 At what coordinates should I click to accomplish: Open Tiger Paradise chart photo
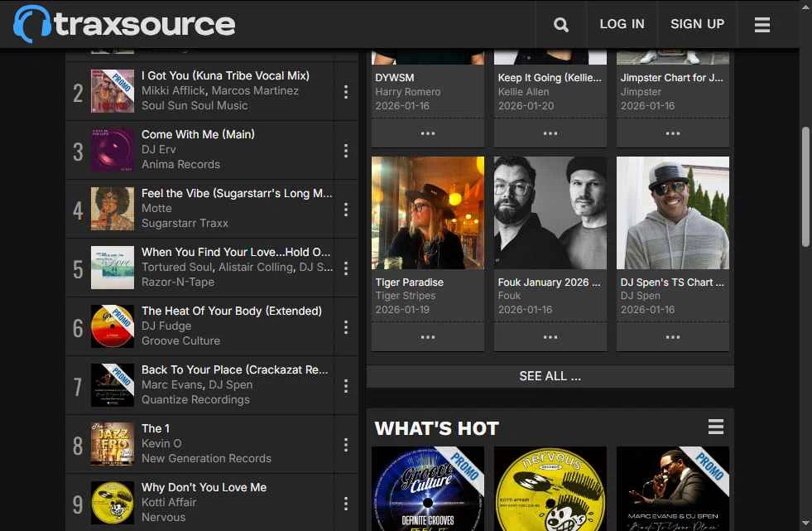pos(428,213)
